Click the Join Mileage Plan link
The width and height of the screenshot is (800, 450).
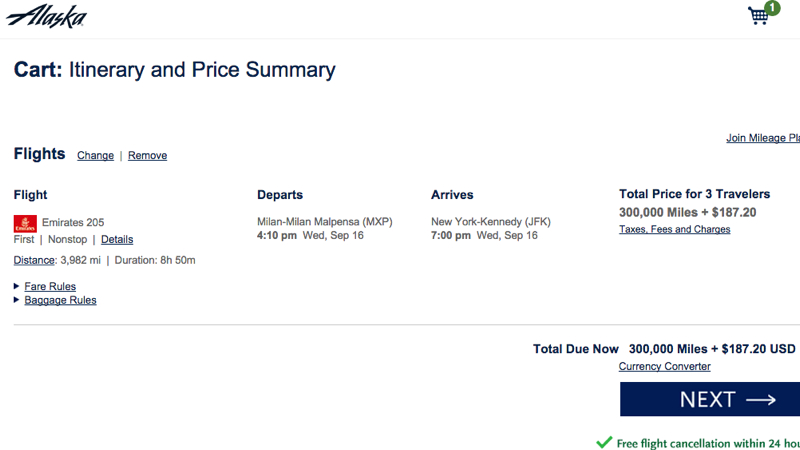[763, 138]
